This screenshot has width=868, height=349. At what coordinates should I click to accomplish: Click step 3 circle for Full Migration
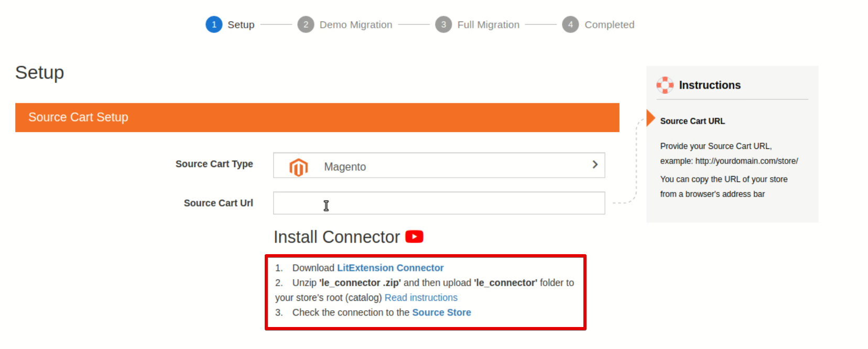click(443, 25)
